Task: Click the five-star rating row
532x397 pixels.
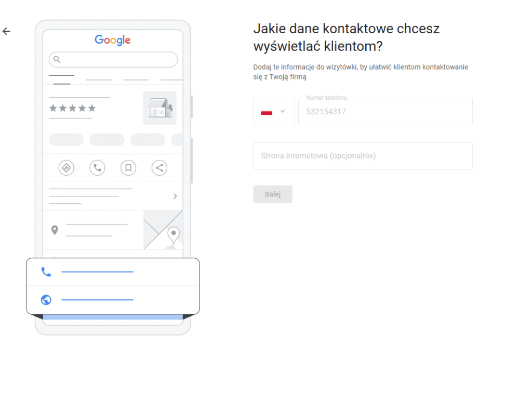Action: 73,108
